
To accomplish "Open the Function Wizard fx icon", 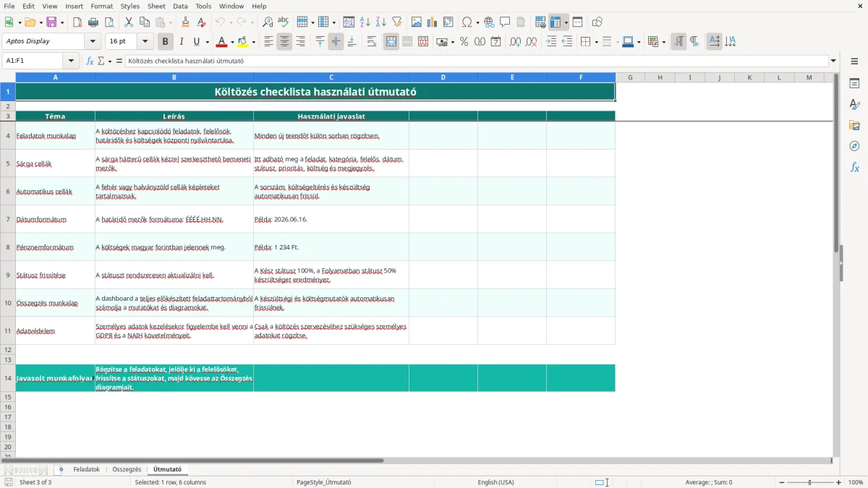I will [90, 61].
